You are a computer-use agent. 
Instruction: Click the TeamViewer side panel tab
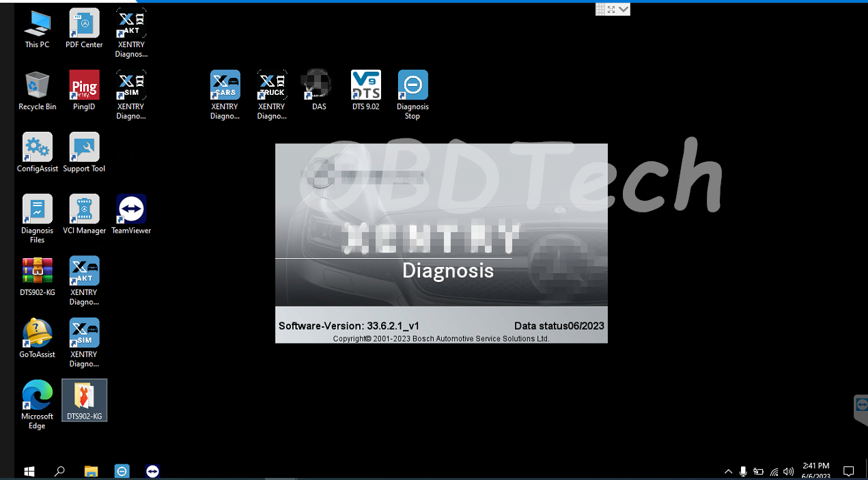pyautogui.click(x=860, y=410)
